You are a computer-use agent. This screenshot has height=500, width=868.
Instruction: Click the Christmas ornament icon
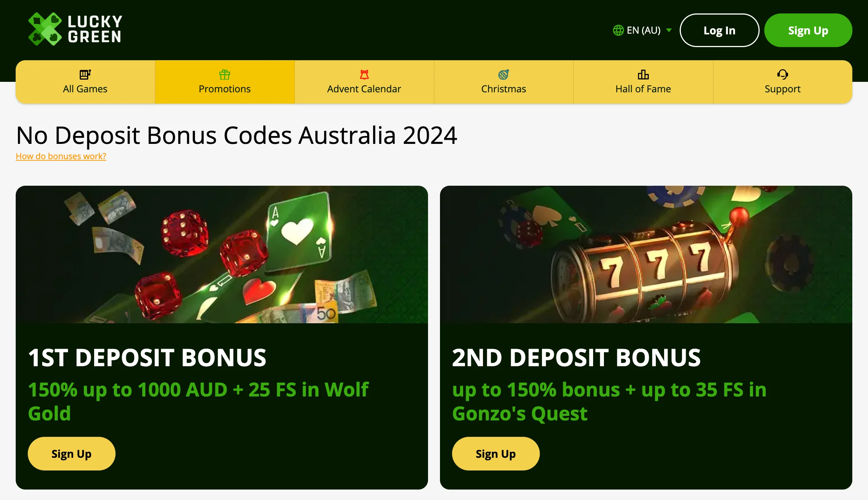click(503, 74)
